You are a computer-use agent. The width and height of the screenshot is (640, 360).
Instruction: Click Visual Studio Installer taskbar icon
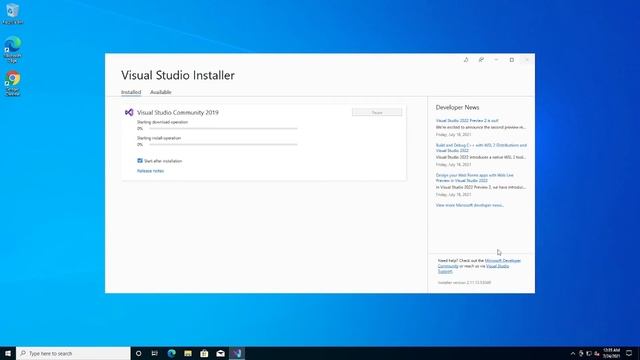[237, 353]
